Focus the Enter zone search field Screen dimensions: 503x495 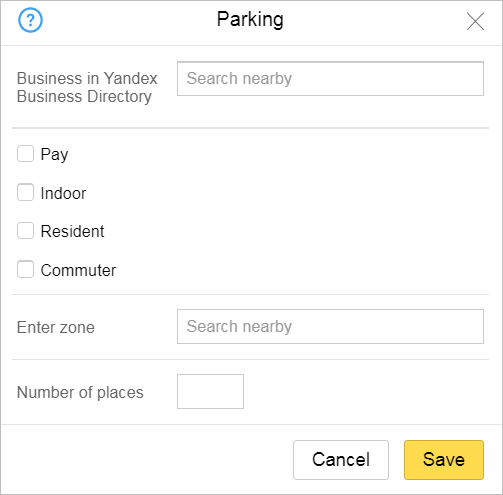pos(330,326)
